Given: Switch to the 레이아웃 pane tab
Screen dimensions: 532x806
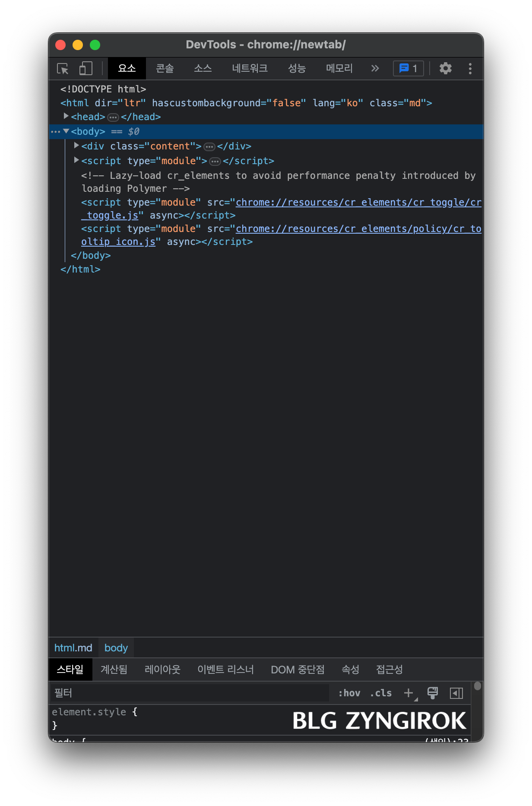Looking at the screenshot, I should tap(162, 670).
